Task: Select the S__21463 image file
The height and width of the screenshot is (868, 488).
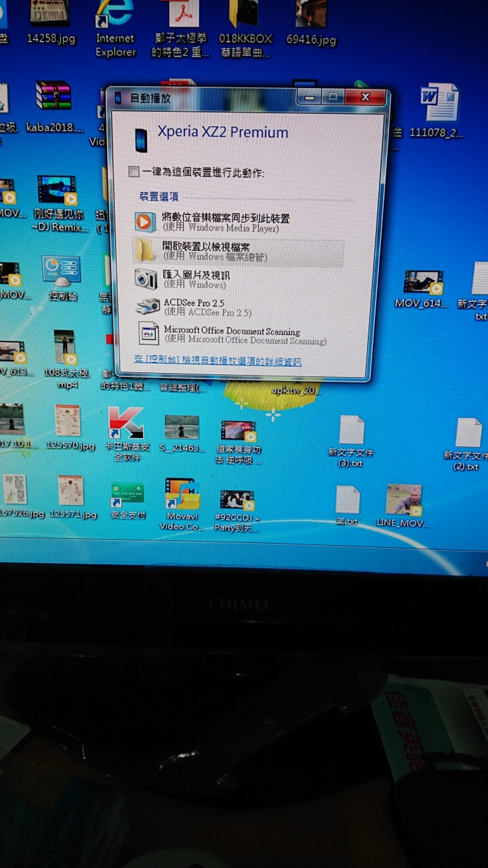Action: 181,434
